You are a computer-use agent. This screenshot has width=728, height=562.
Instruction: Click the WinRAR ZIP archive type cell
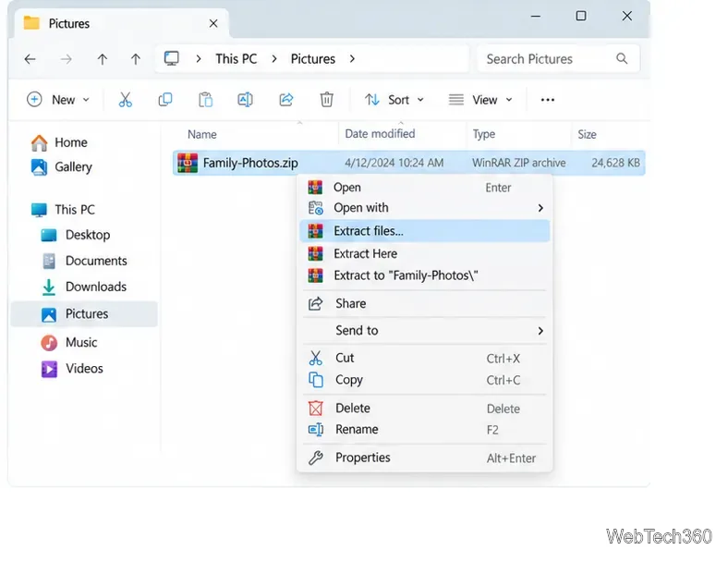point(518,163)
